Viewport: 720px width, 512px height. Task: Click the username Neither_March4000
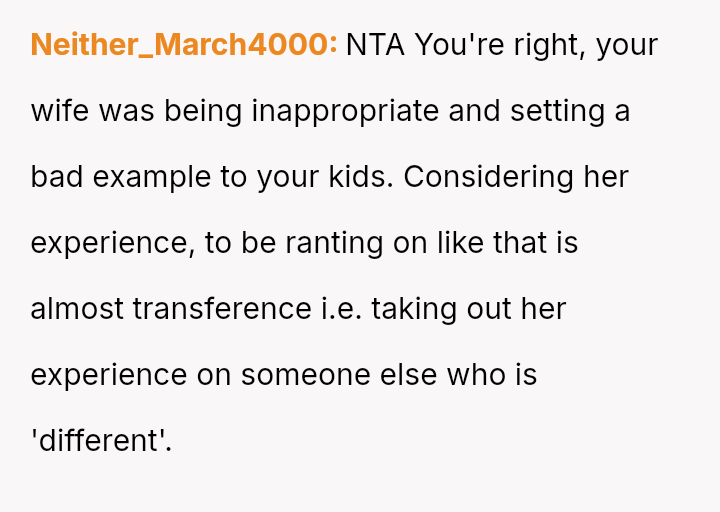tap(184, 45)
